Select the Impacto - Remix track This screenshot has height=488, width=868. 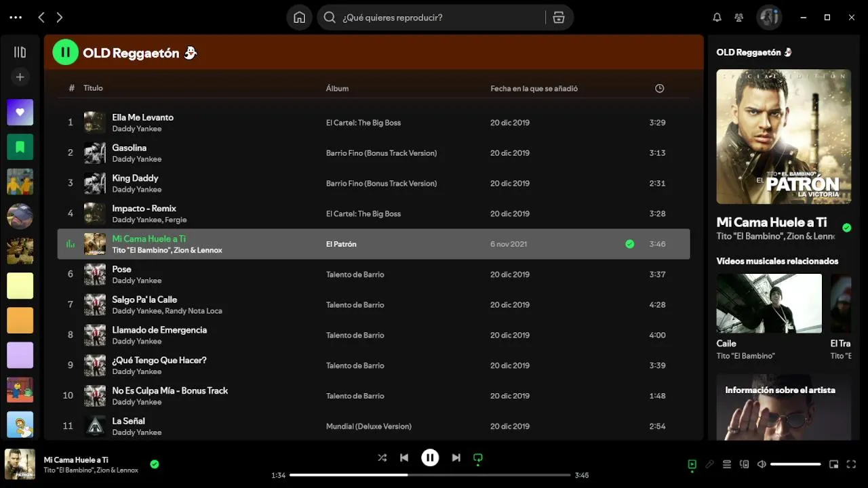click(374, 213)
